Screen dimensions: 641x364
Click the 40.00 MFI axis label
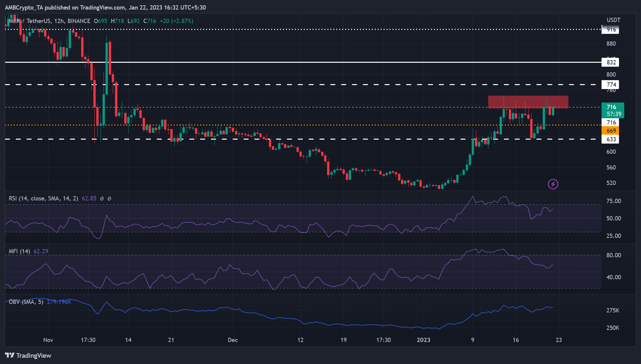click(x=614, y=277)
